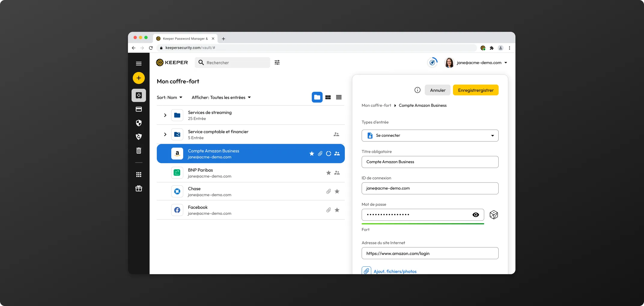Click the browser profile icon
Image resolution: width=644 pixels, height=306 pixels.
(x=500, y=48)
